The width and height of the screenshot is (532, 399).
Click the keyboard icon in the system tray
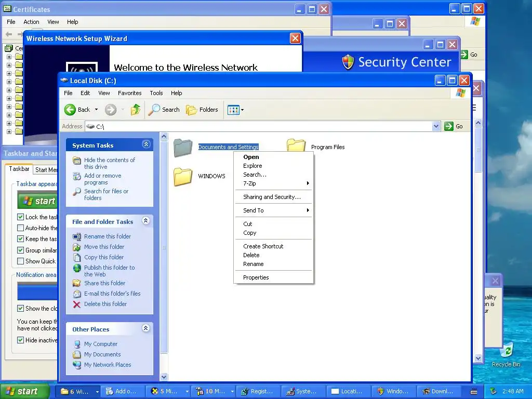(x=474, y=392)
